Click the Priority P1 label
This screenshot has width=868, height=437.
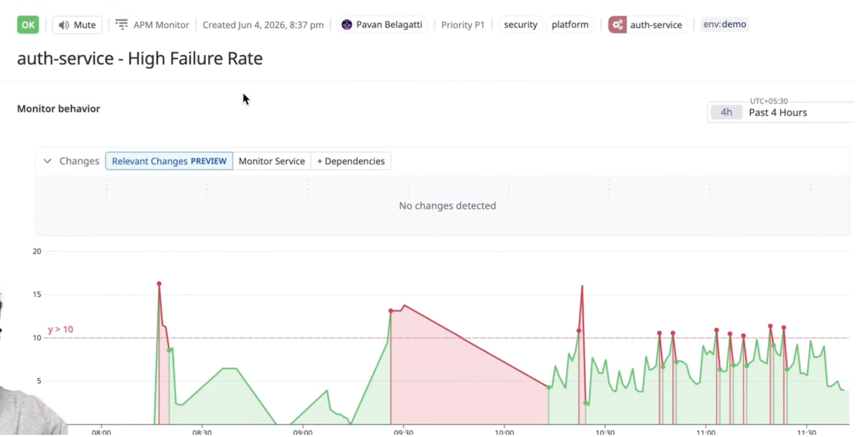(x=463, y=25)
